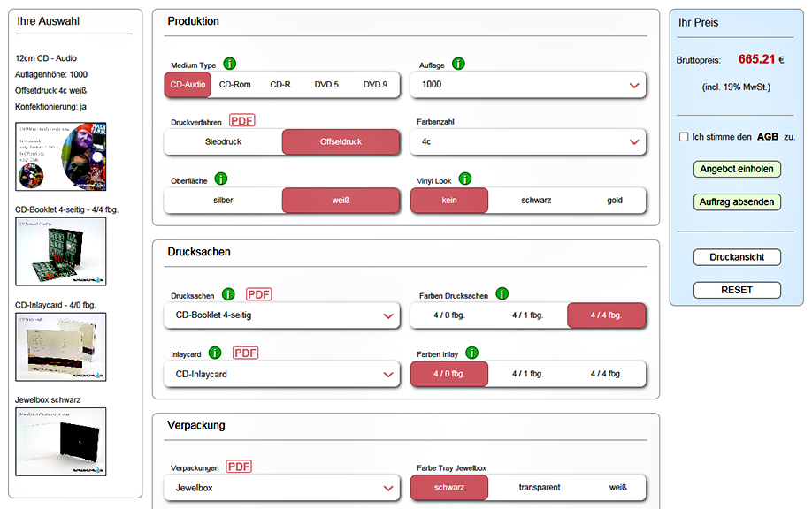This screenshot has height=509, width=812.
Task: Tick the AGB agreement checkbox
Action: [684, 137]
